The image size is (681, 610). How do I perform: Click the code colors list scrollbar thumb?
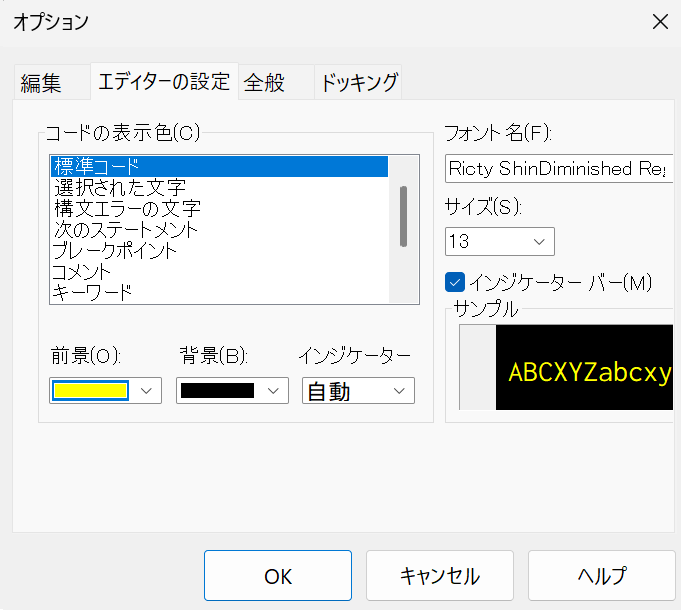pos(403,216)
